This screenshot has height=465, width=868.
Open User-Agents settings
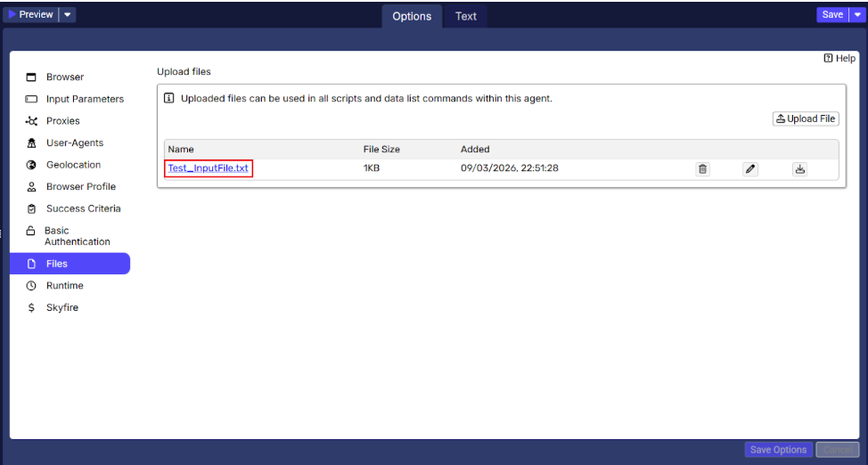pyautogui.click(x=74, y=143)
